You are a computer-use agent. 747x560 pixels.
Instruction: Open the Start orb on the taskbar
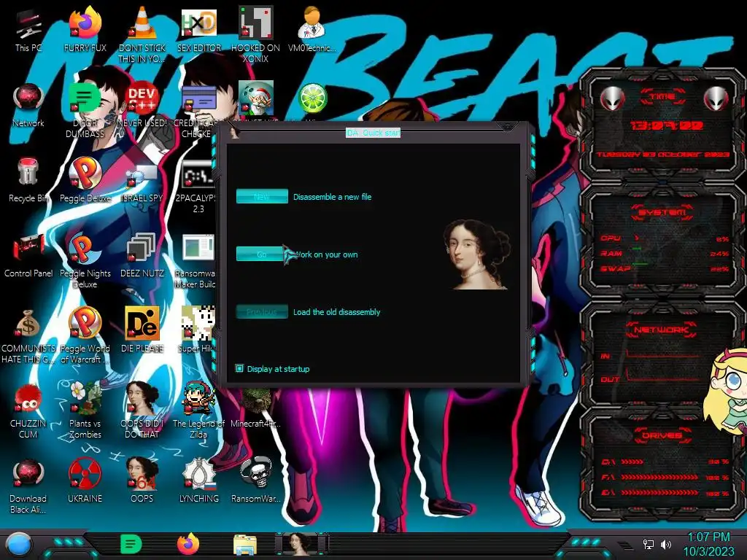click(18, 545)
